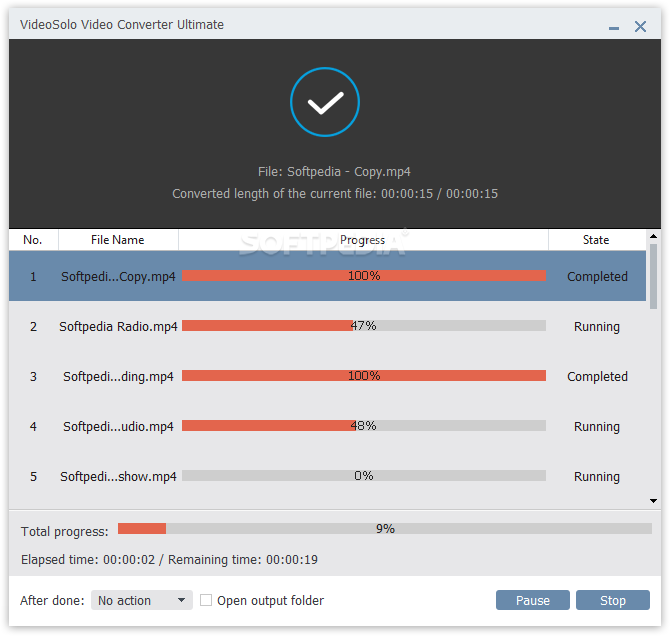Close the VideoSolo converter window
Screen dimensions: 670x636
click(640, 26)
